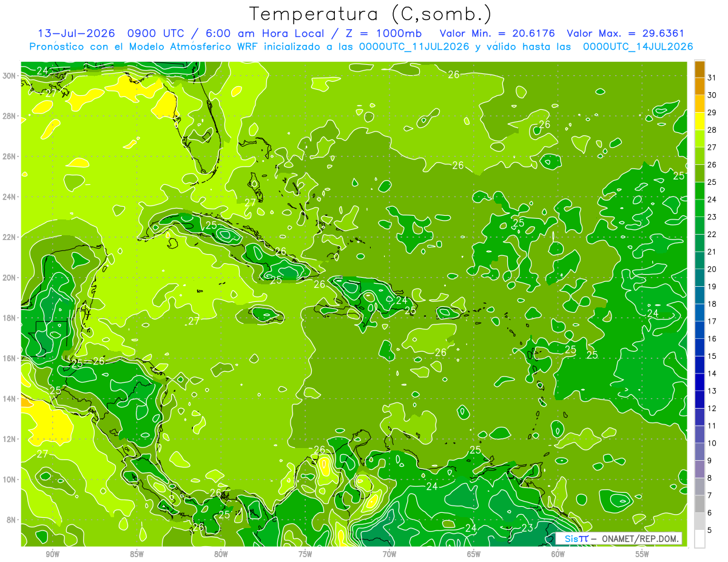Click the 26N latitude axis label
This screenshot has height=562, width=728.
9,156
